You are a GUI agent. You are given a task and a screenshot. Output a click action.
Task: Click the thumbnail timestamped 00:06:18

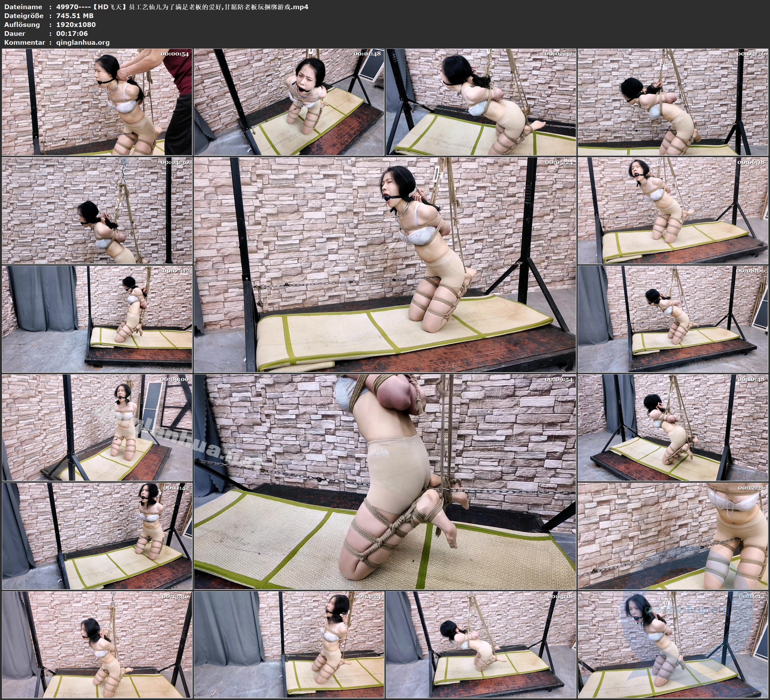673,210
